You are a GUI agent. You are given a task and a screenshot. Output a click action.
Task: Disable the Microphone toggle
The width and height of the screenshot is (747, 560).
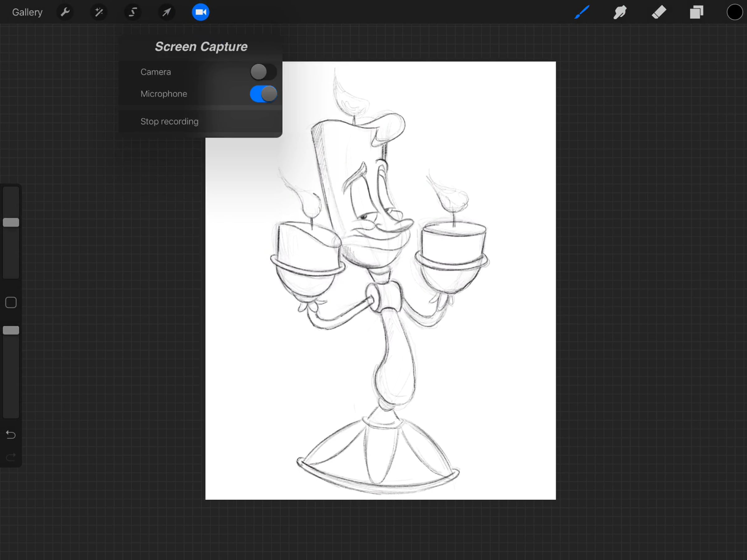point(263,94)
